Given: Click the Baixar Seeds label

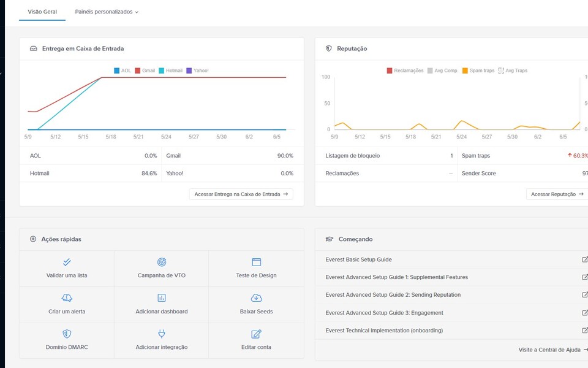Looking at the screenshot, I should click(x=257, y=312).
